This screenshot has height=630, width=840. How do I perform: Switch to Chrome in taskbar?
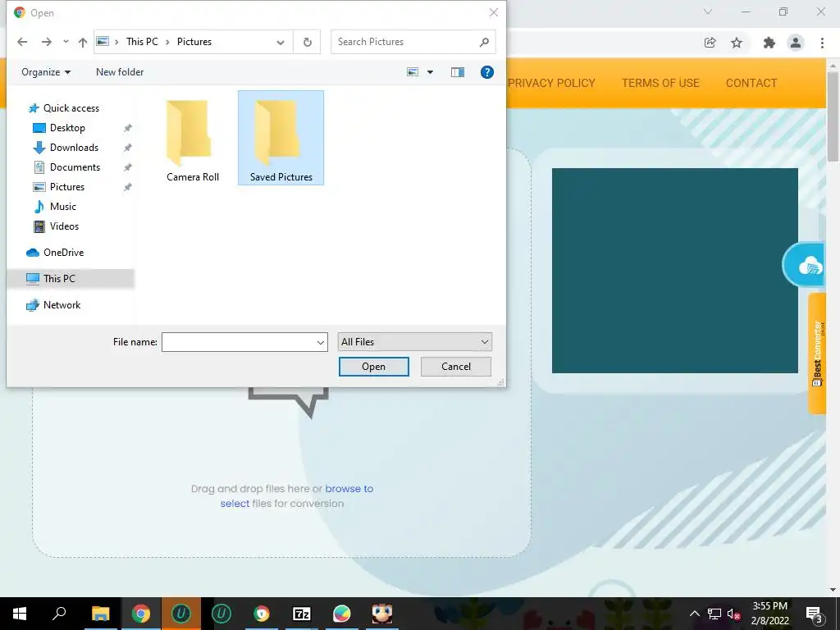141,614
